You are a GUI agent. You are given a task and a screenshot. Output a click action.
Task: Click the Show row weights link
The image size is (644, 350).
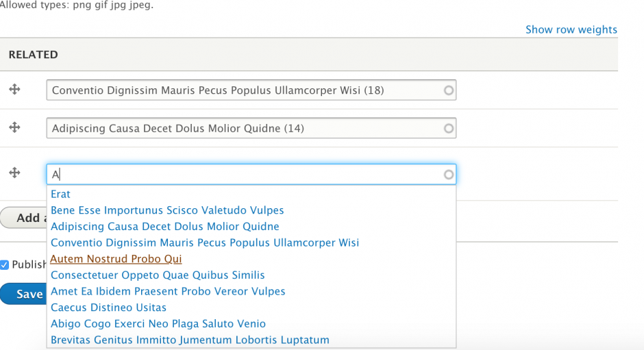click(x=571, y=29)
